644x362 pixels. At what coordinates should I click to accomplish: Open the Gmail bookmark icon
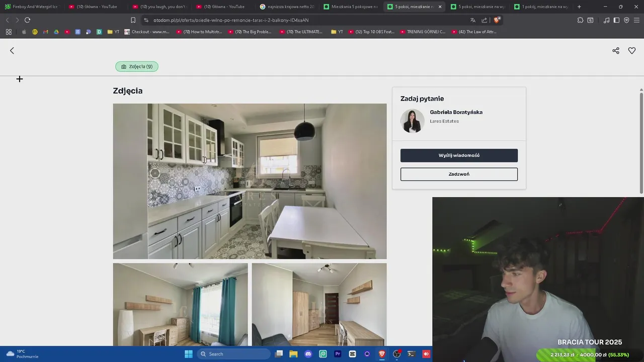click(x=45, y=32)
